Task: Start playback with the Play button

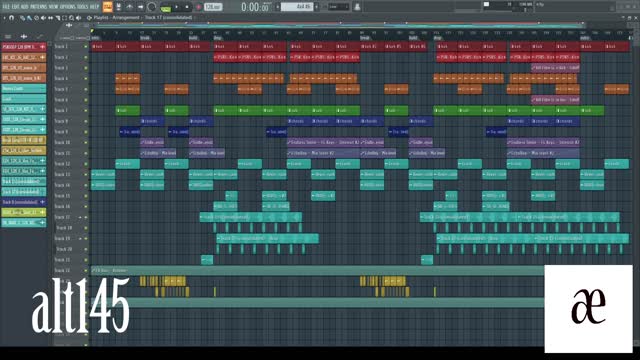Action: (177, 7)
